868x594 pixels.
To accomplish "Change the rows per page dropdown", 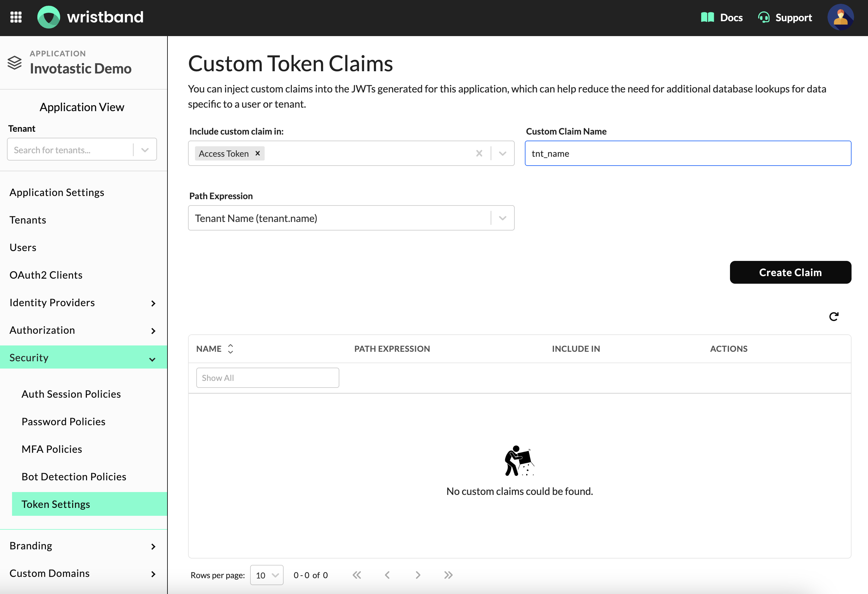I will pos(267,575).
